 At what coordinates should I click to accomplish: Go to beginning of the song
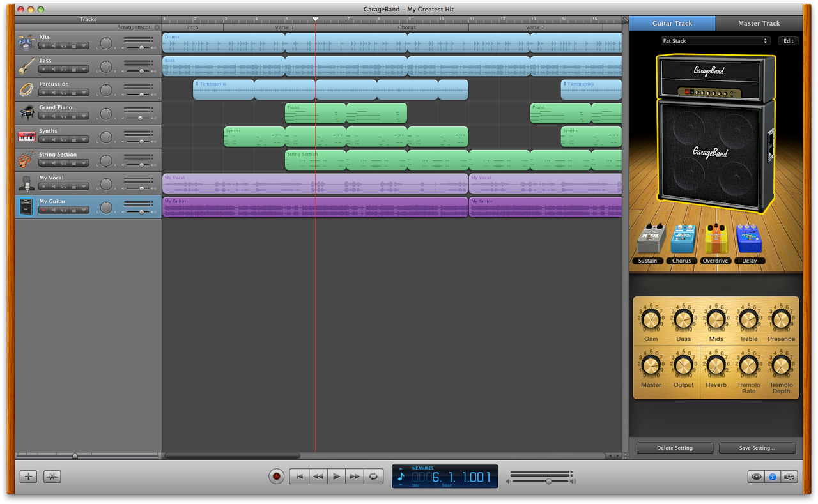click(x=299, y=477)
